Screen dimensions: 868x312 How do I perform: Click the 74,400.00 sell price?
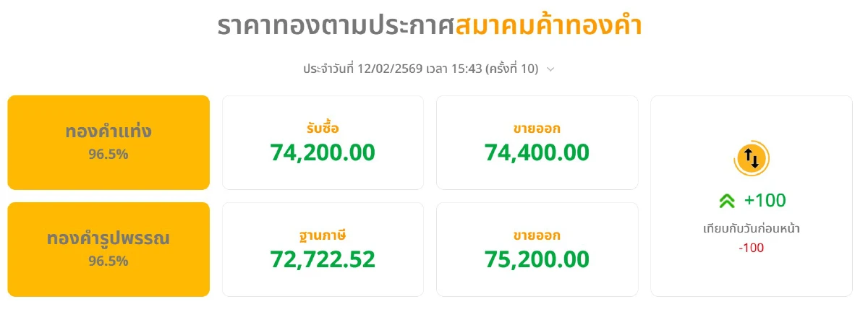coord(537,152)
